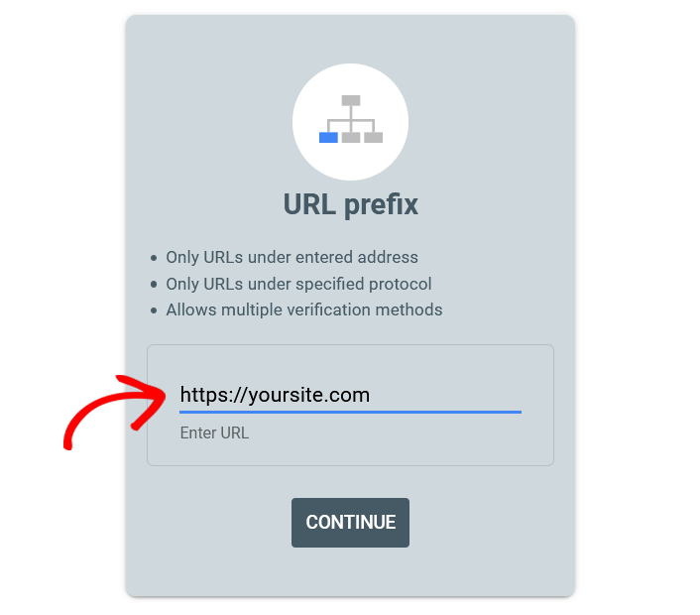Click "Only URLs under entered address" text
Viewport: 700px width, 615px height.
pos(292,257)
